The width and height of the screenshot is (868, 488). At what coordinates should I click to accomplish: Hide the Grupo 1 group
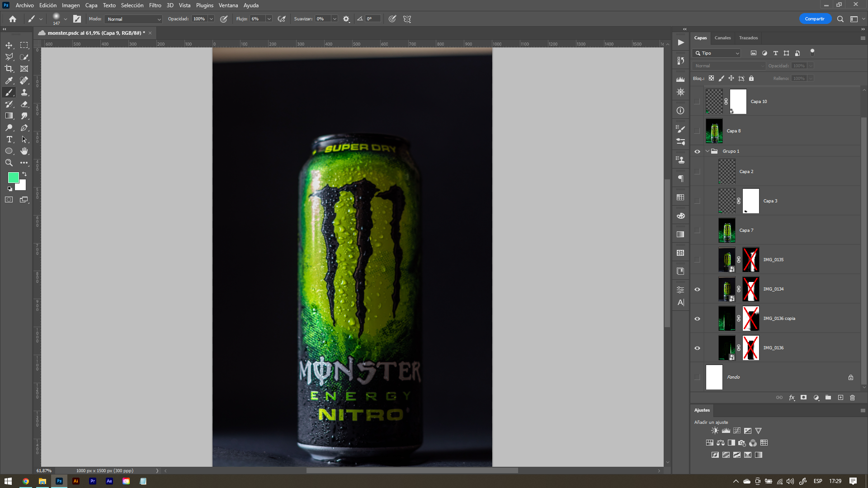click(x=697, y=151)
